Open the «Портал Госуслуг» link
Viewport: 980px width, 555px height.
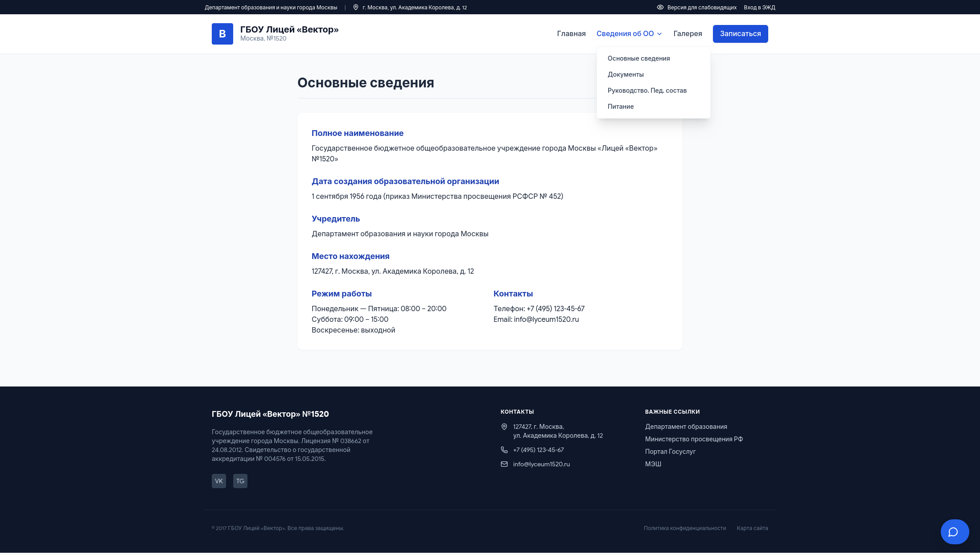click(671, 452)
